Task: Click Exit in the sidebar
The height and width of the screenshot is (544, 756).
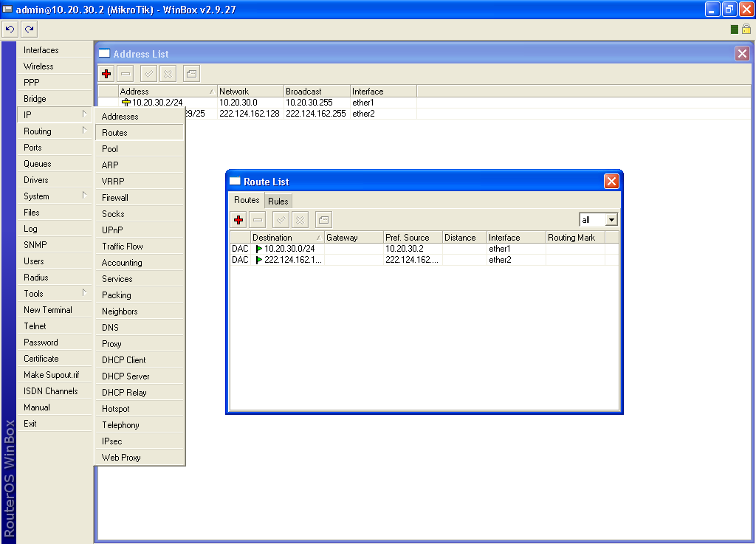Action: [x=54, y=424]
